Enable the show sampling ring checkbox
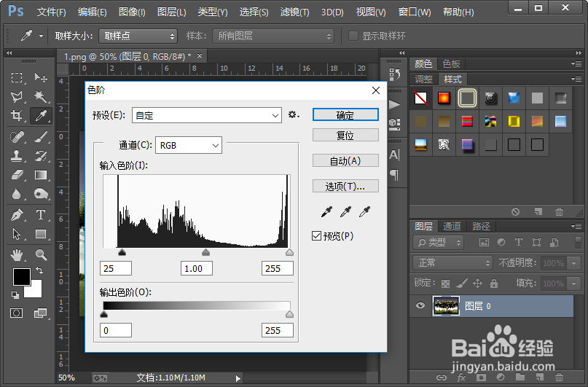Screen dimensions: 588x387 point(353,36)
